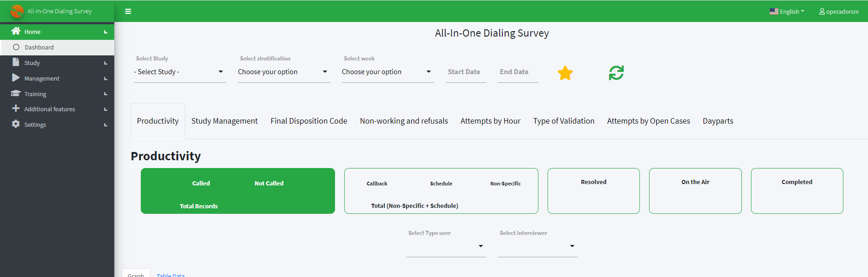Click the green refresh arrows icon
This screenshot has width=868, height=277.
616,73
